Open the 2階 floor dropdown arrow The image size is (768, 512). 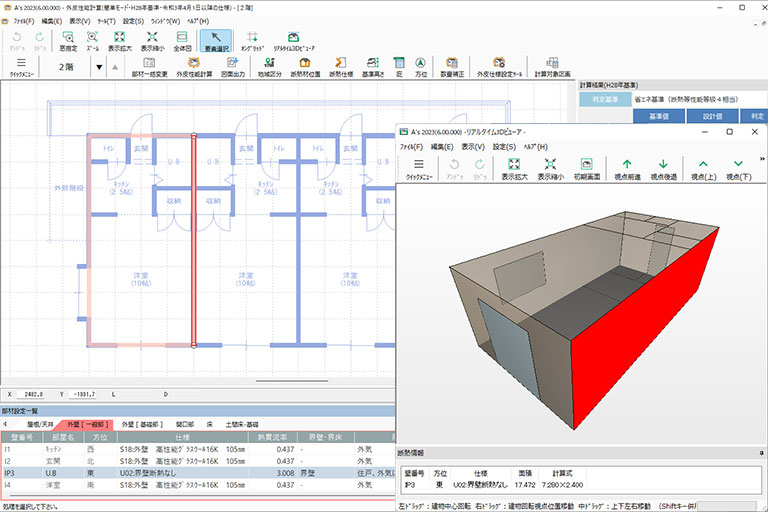99,67
